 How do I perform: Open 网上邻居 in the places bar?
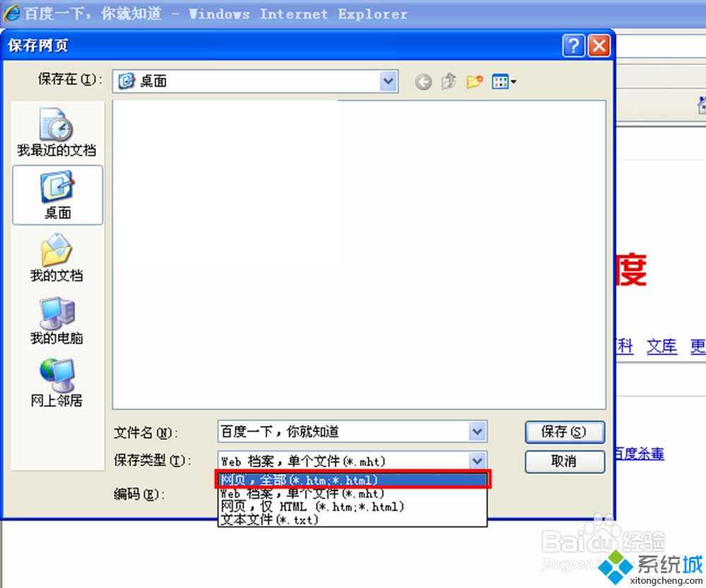pyautogui.click(x=56, y=383)
